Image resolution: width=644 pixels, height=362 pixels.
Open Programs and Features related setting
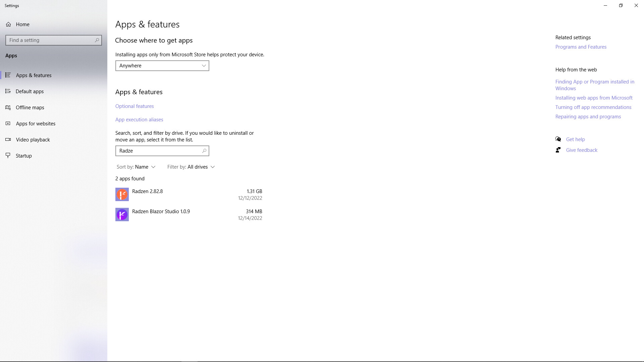[x=581, y=47]
